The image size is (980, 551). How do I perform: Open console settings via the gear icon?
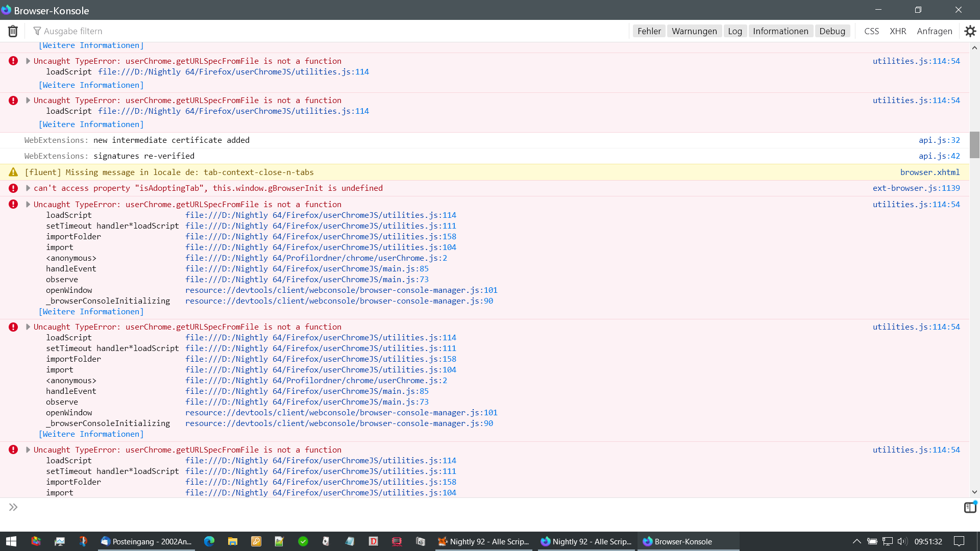pos(970,31)
